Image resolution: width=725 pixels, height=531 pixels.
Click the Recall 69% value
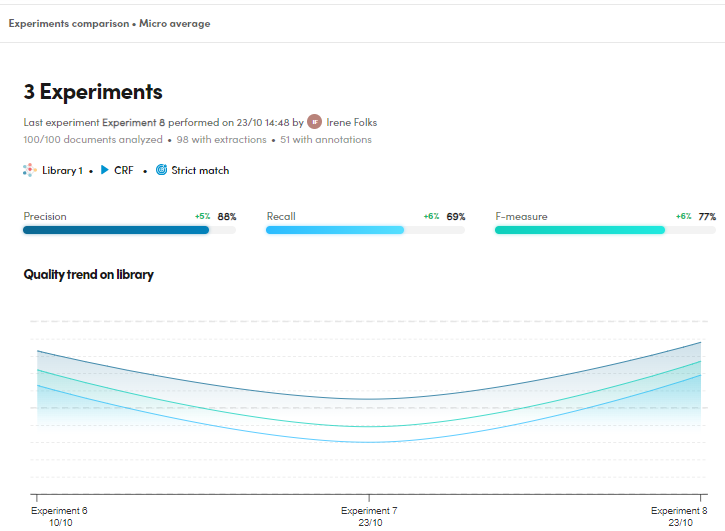456,216
